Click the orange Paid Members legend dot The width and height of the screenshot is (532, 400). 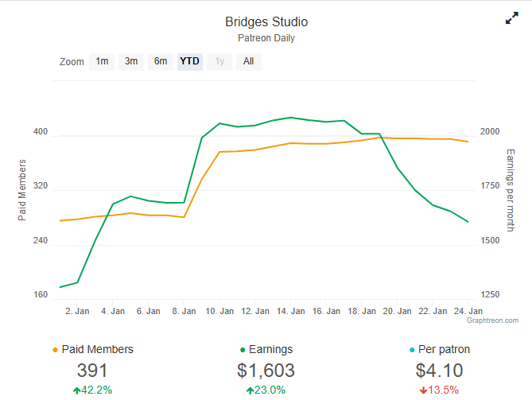click(x=56, y=350)
